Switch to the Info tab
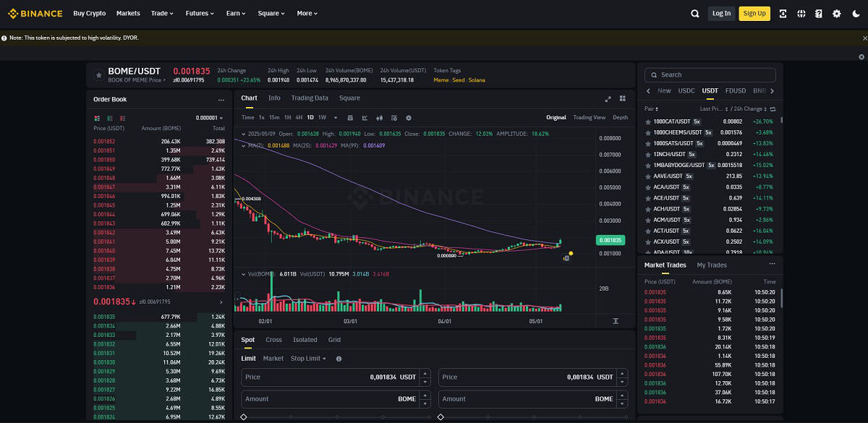This screenshot has height=423, width=868. [x=274, y=98]
